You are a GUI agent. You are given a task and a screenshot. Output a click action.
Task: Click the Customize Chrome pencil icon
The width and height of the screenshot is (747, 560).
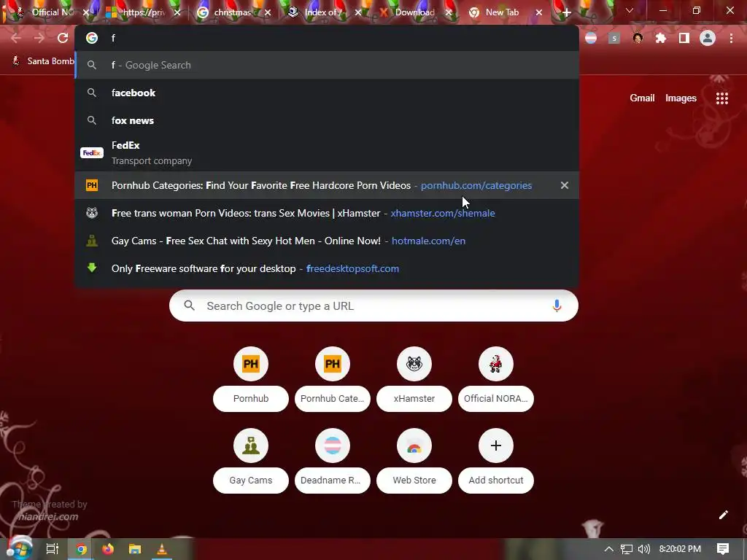[723, 515]
